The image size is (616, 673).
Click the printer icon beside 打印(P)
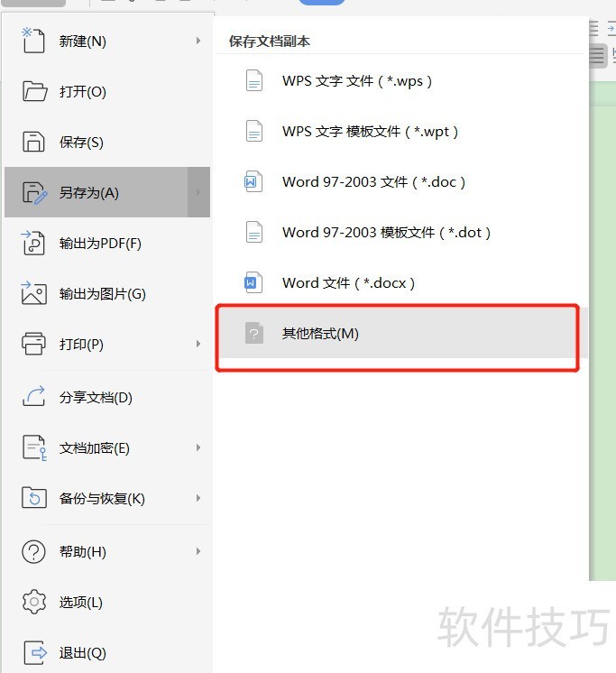click(x=33, y=344)
